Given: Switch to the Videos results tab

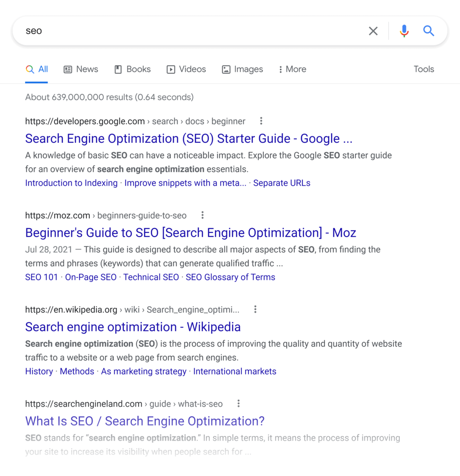Looking at the screenshot, I should point(186,69).
